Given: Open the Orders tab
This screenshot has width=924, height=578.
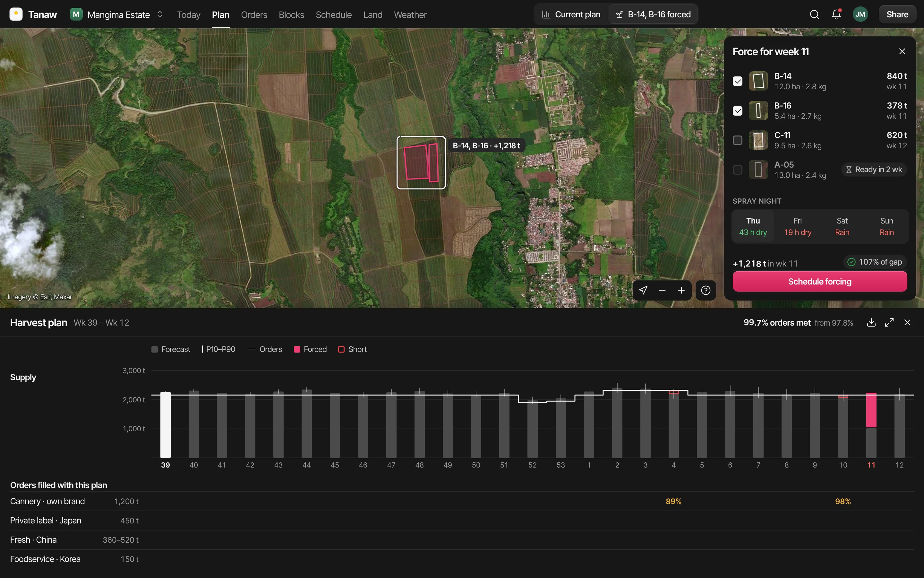Looking at the screenshot, I should [254, 14].
